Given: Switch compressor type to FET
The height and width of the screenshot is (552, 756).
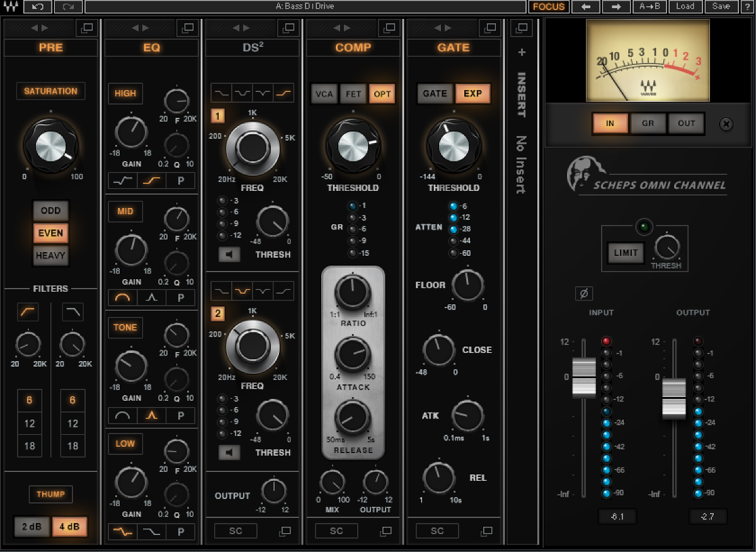Looking at the screenshot, I should (x=353, y=94).
